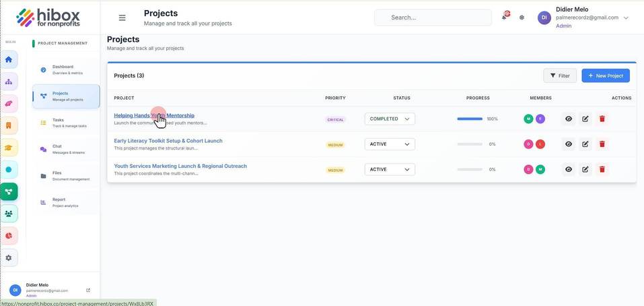Click the logout icon beside Didier Melo

point(88,290)
